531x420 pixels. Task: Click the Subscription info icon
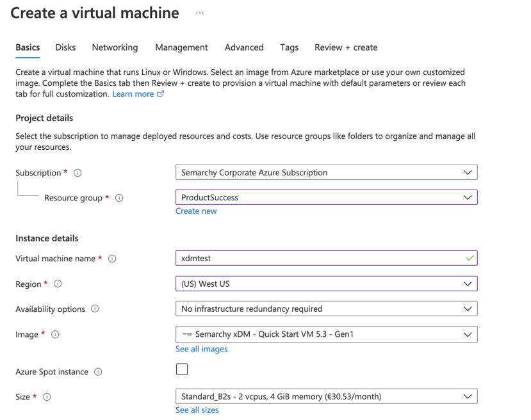click(x=78, y=172)
